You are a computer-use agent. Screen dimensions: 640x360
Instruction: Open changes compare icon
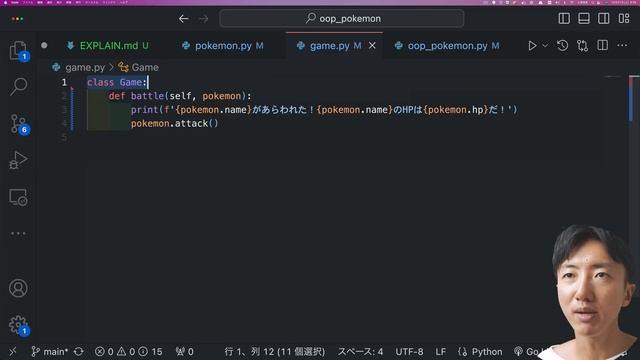click(x=582, y=45)
